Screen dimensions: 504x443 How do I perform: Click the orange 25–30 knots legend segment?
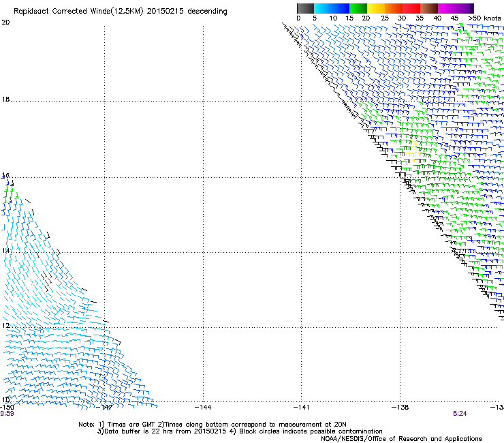click(394, 8)
